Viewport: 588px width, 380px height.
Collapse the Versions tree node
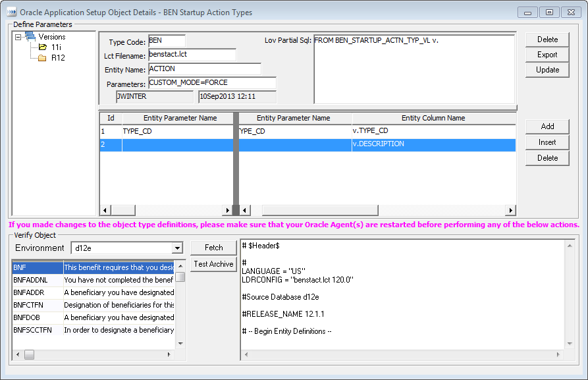[x=18, y=37]
